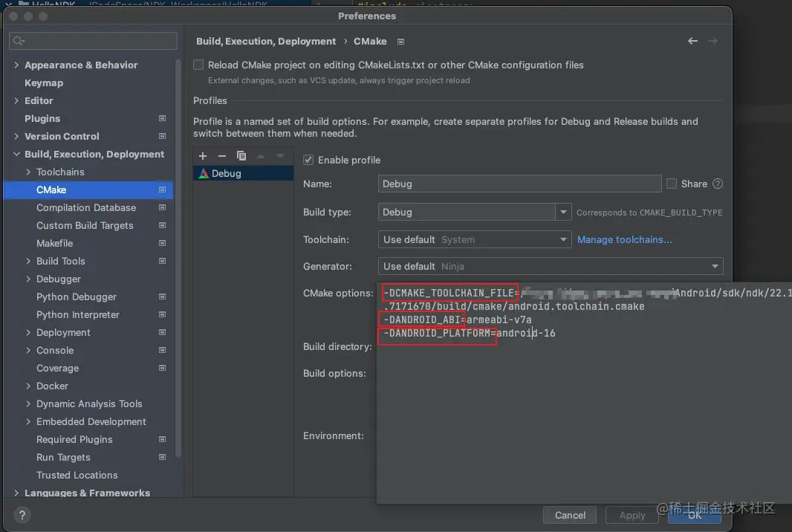Collapse Build, Execution, Deployment section
Image resolution: width=792 pixels, height=532 pixels.
pyautogui.click(x=16, y=154)
